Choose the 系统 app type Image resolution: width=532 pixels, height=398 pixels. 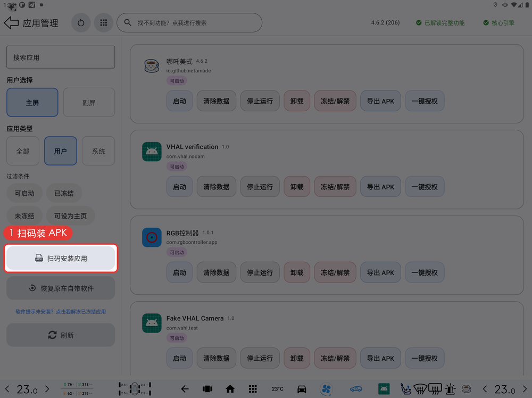click(x=98, y=151)
